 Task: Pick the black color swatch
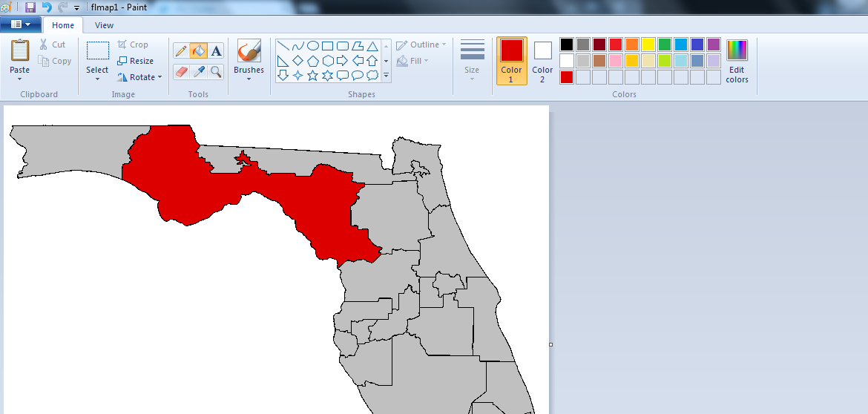567,45
